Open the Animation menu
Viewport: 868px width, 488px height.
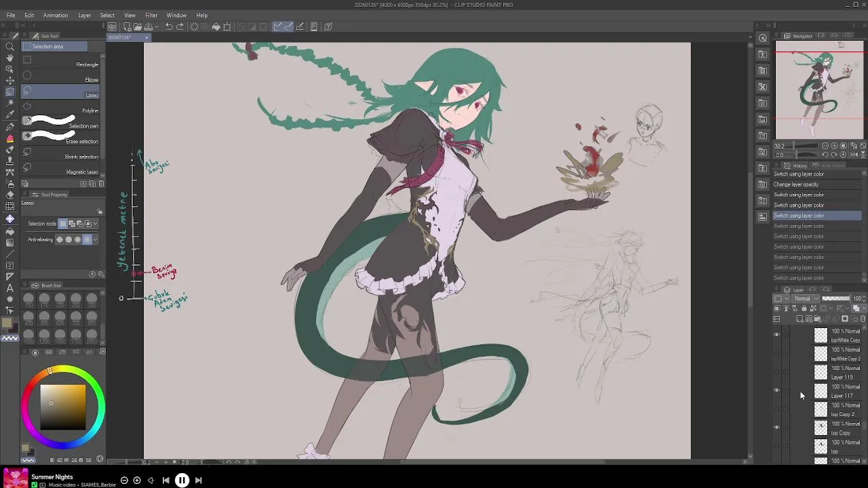56,15
